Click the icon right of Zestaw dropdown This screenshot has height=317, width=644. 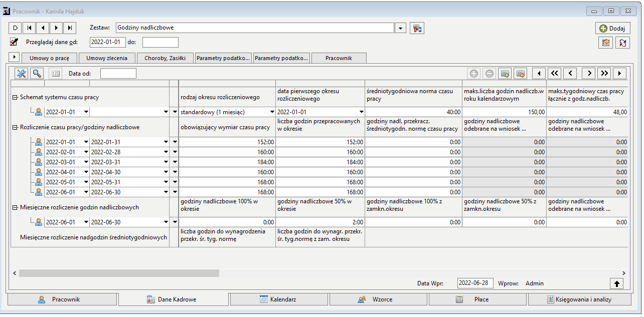[417, 28]
